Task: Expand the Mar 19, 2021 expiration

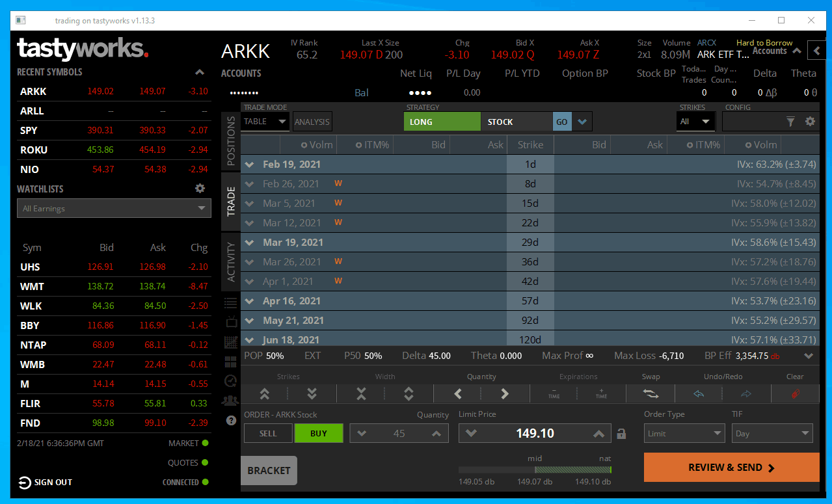Action: tap(249, 243)
